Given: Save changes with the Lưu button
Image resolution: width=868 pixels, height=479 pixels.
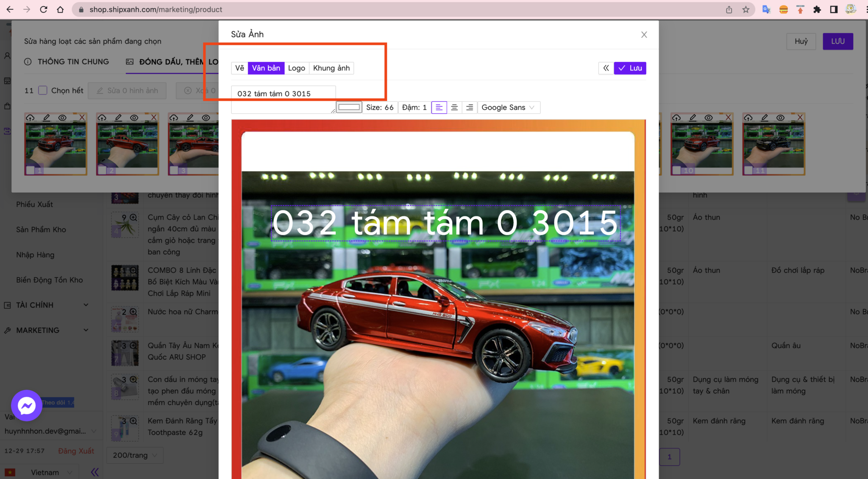Looking at the screenshot, I should pos(630,68).
